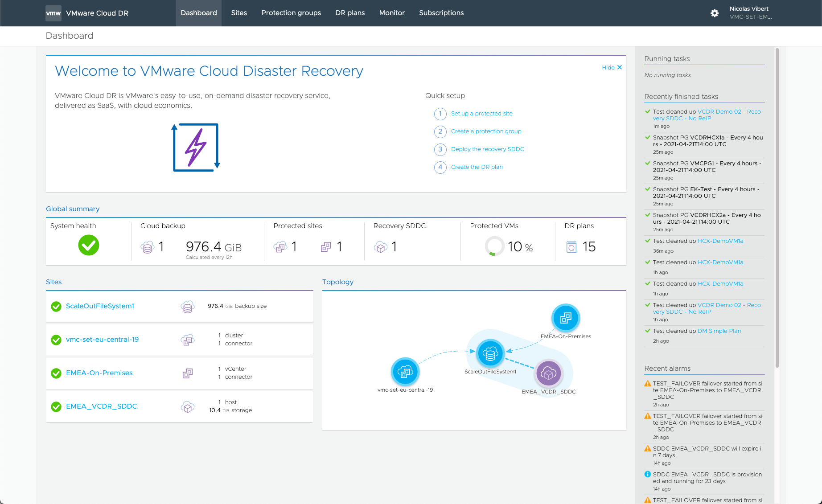Click the green System health checkmark
Viewport: 822px width, 504px height.
point(89,246)
